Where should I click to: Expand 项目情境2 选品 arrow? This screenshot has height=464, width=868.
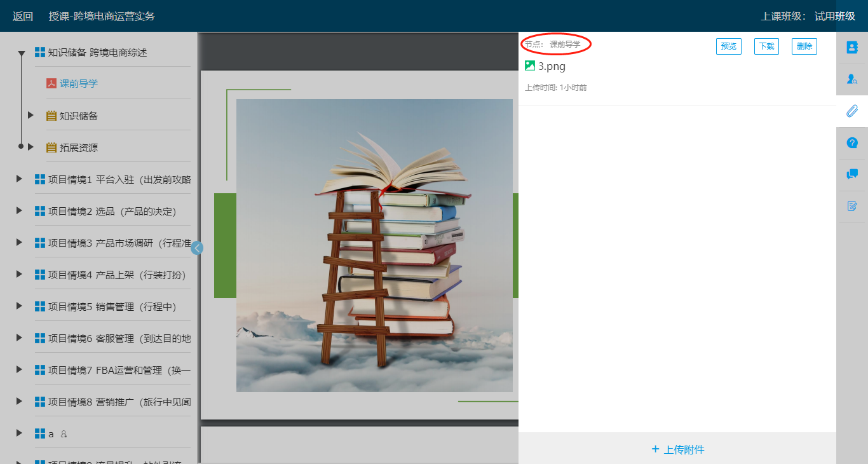click(x=19, y=210)
